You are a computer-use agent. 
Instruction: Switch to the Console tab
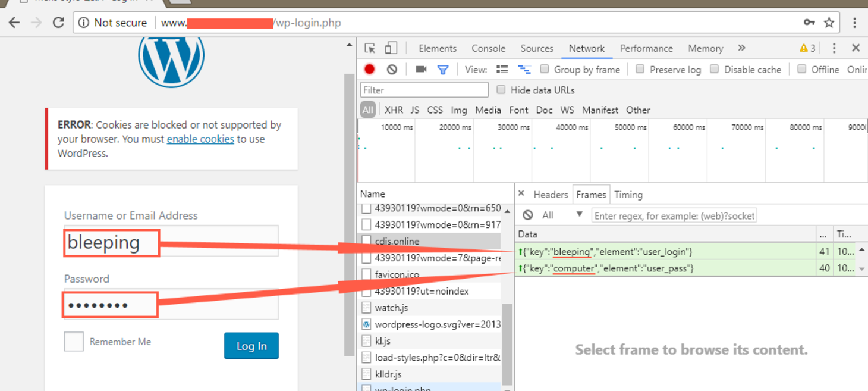point(489,49)
